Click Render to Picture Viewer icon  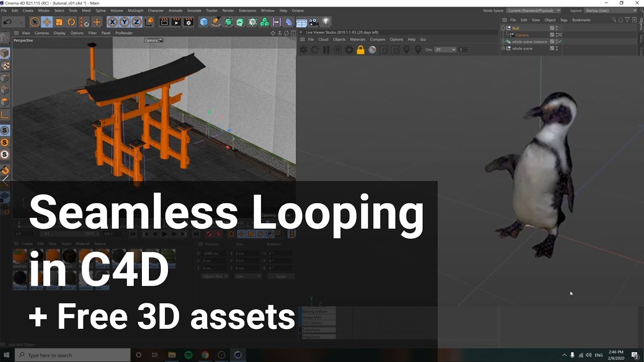(x=176, y=22)
